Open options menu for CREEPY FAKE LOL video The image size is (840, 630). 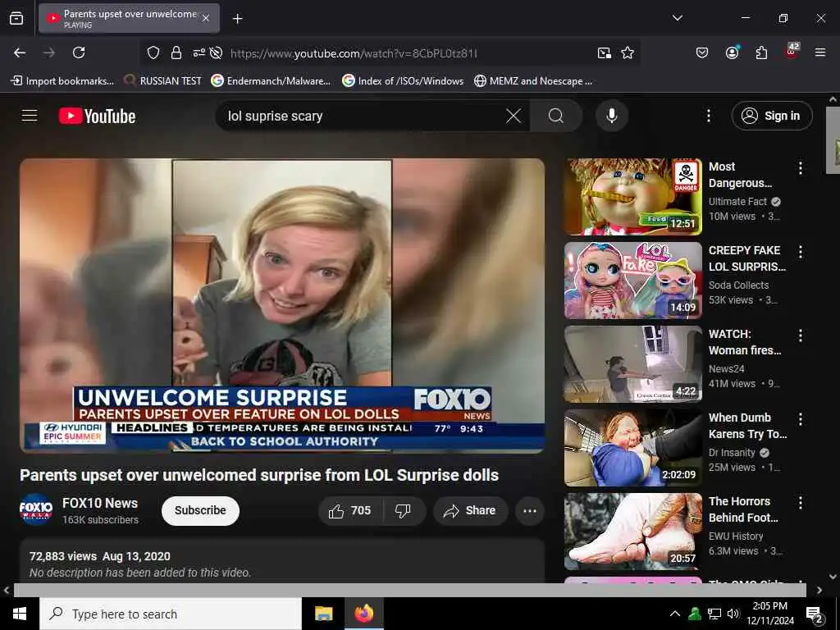pyautogui.click(x=801, y=252)
